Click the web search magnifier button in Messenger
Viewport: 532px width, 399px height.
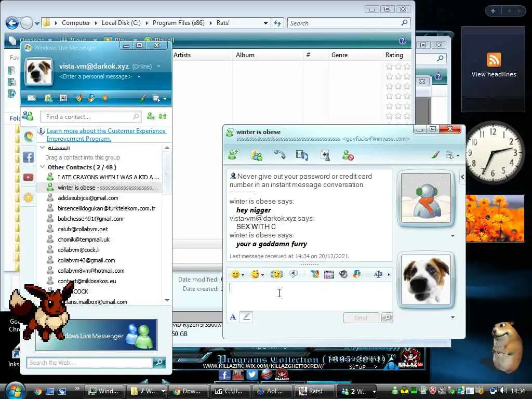159,362
